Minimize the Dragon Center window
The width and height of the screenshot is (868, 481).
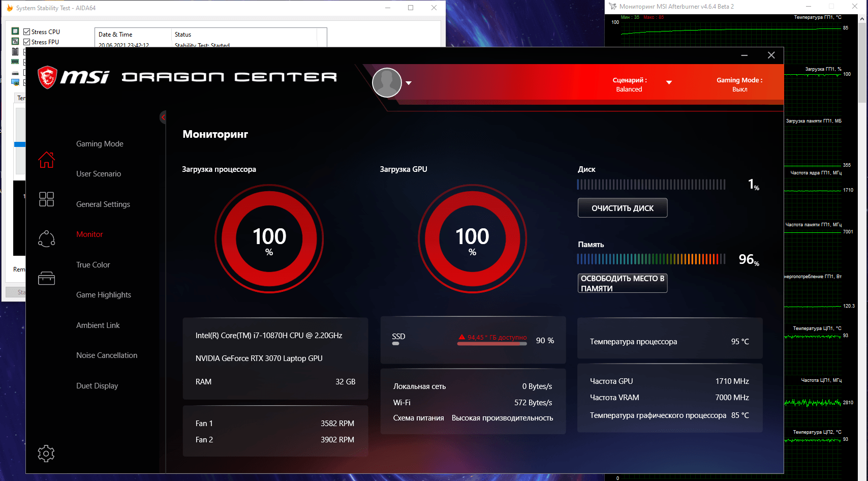[x=745, y=55]
